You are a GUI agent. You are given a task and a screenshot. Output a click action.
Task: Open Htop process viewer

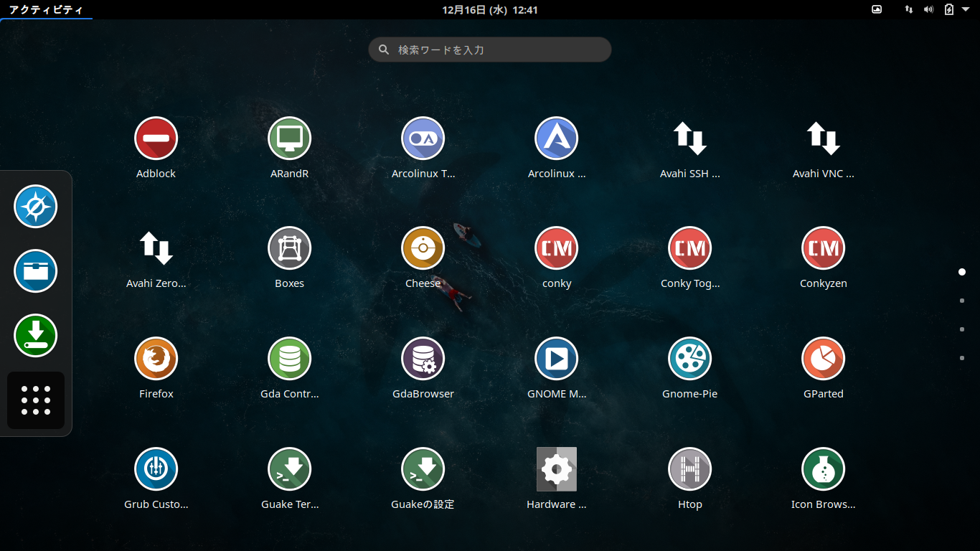(689, 469)
